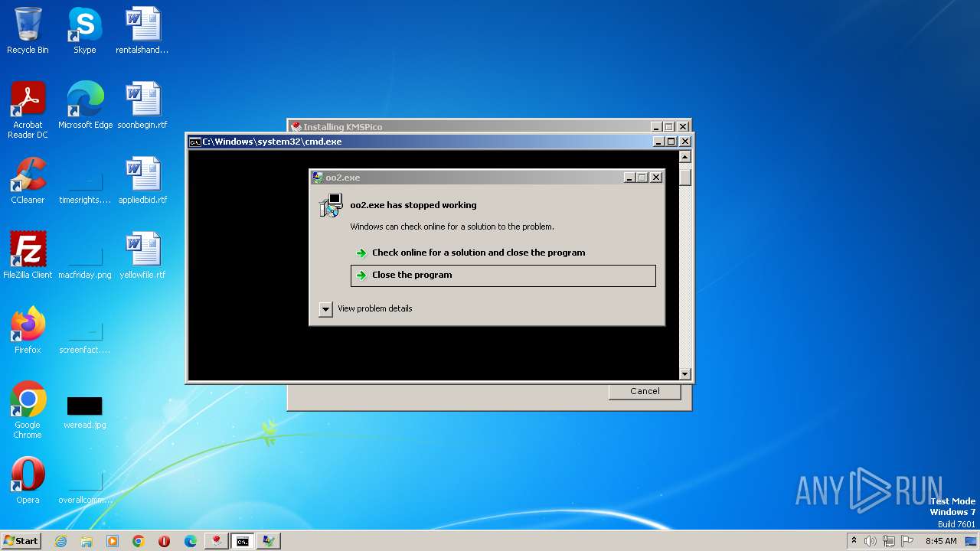980x551 pixels.
Task: Click the oo2.exe crash dialog program icon
Action: point(332,206)
